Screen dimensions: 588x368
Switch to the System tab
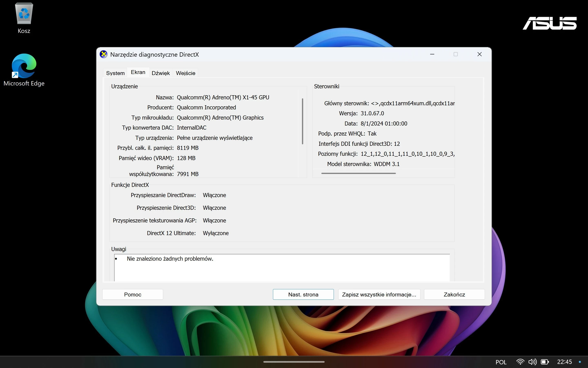pos(115,73)
